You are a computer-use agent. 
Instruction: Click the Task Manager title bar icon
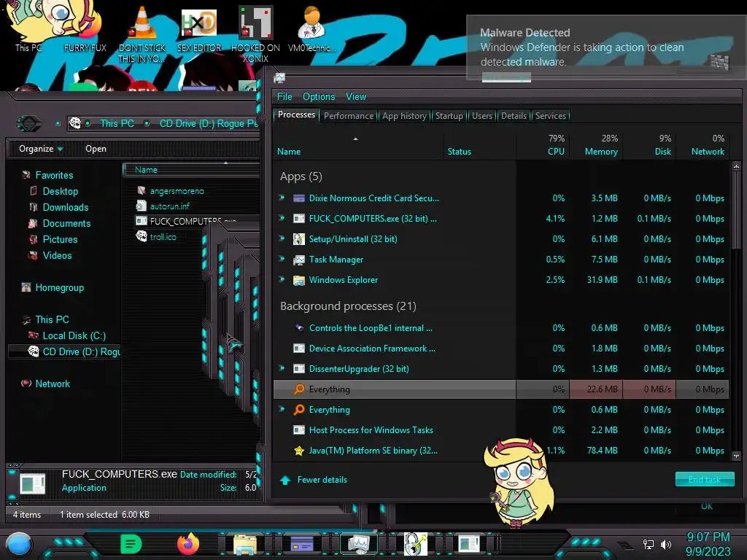click(x=279, y=78)
